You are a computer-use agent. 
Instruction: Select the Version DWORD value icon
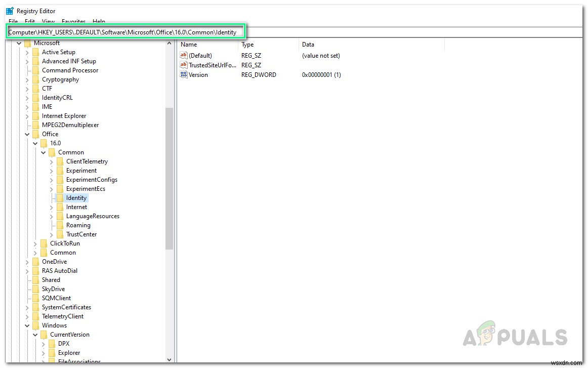click(x=183, y=74)
